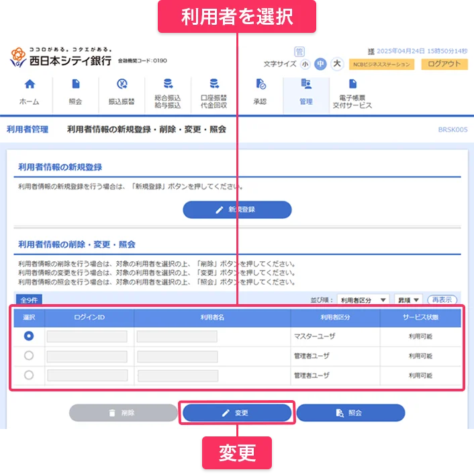
Task: Go to the ホーム menu label
Action: point(29,101)
